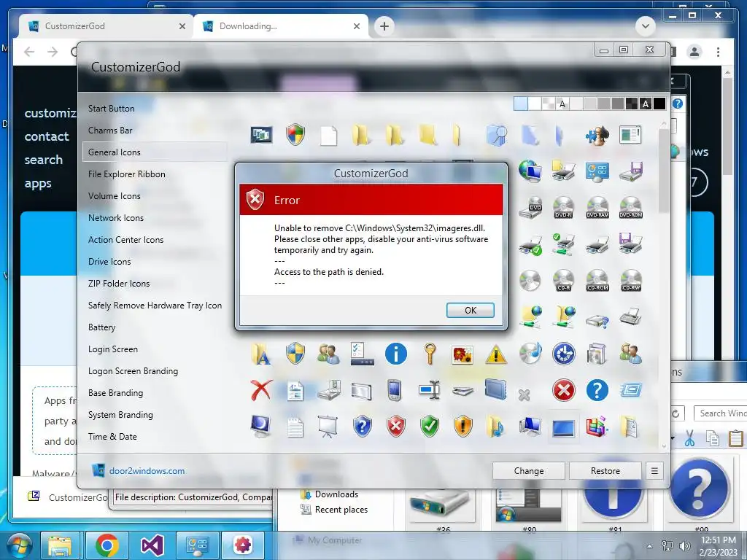Select Downloads in Explorer navigation pane
Image resolution: width=747 pixels, height=560 pixels.
336,494
